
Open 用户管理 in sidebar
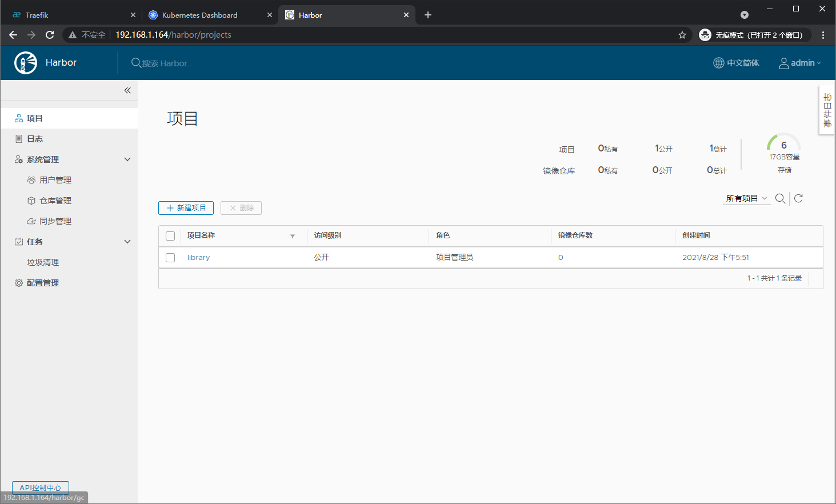[x=55, y=180]
